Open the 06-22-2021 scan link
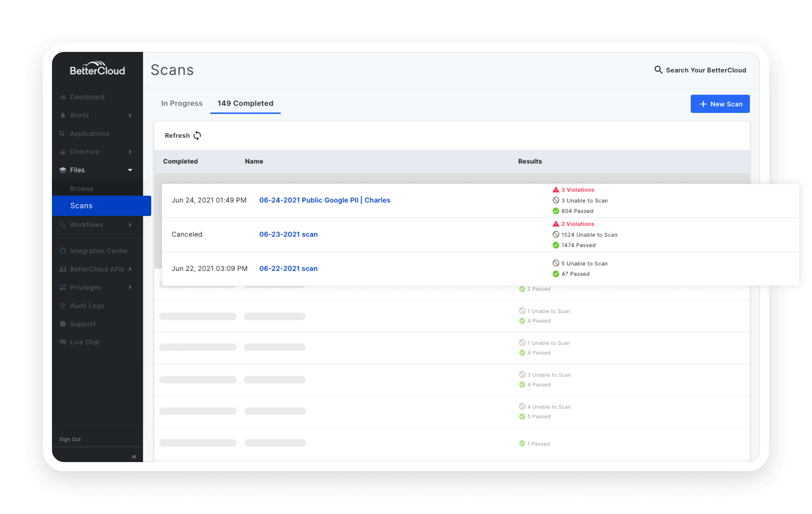Image resolution: width=812 pixels, height=514 pixels. 288,269
